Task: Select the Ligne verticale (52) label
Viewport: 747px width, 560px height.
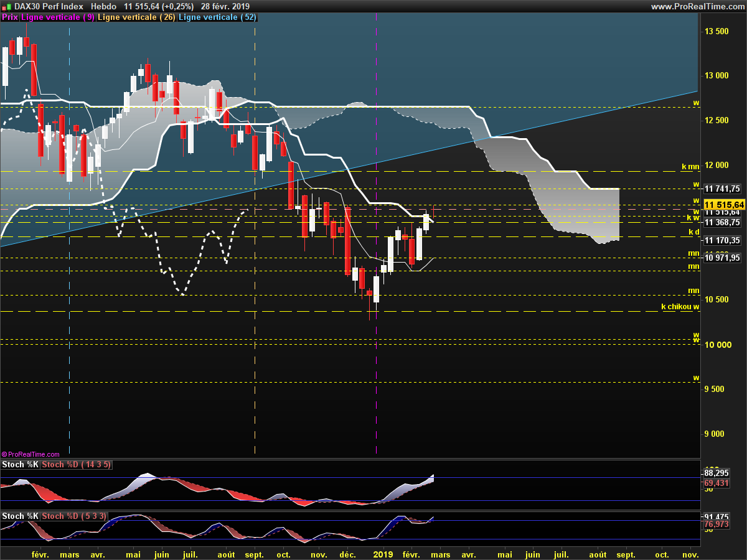Action: pos(217,17)
